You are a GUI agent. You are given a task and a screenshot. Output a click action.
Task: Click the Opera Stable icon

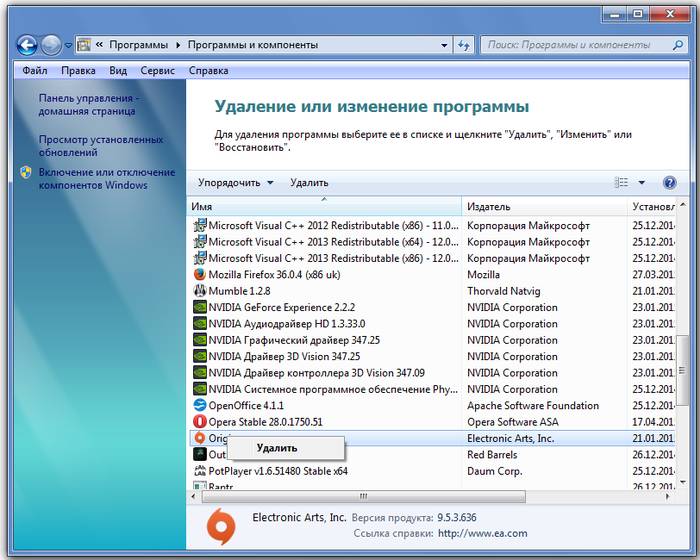pyautogui.click(x=200, y=422)
